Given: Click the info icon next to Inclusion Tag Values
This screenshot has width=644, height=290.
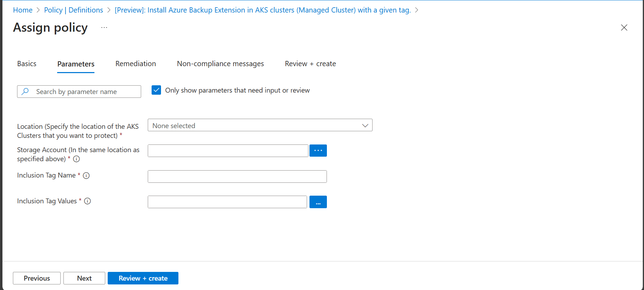Looking at the screenshot, I should [x=88, y=201].
